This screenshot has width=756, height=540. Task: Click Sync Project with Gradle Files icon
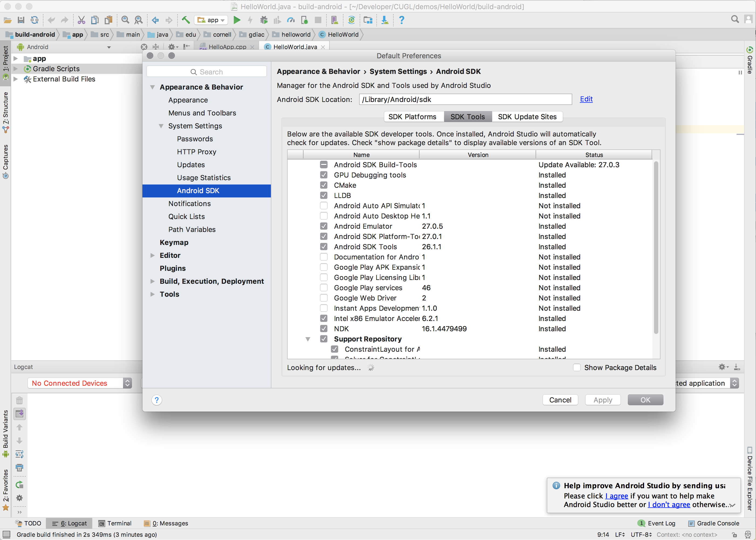tap(351, 20)
